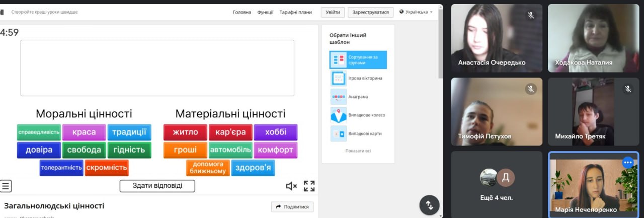Open the hamburger menu icon in activity
Viewport: 644px width, 218px height.
click(x=6, y=186)
